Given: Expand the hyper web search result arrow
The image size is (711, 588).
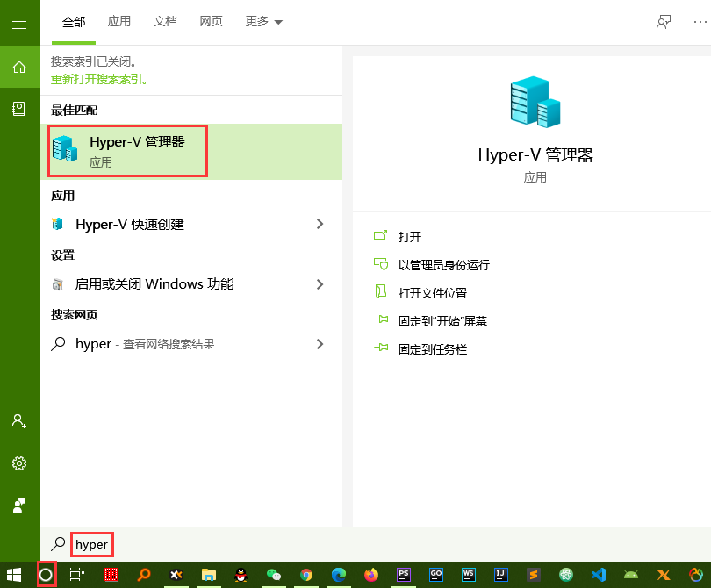Looking at the screenshot, I should [320, 344].
